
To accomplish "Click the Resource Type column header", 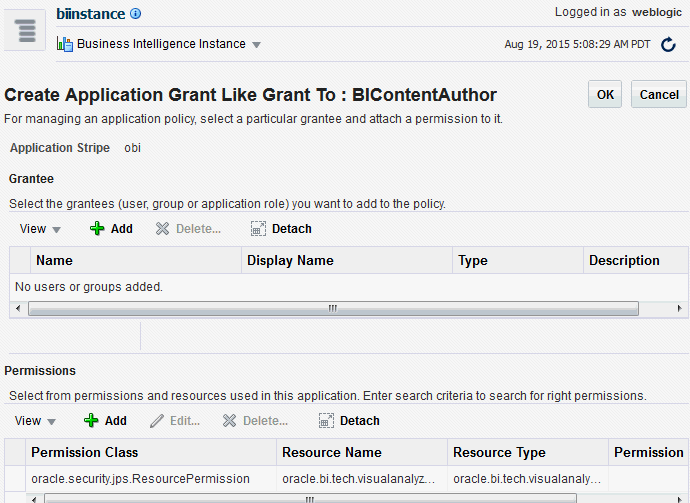I will (x=528, y=452).
